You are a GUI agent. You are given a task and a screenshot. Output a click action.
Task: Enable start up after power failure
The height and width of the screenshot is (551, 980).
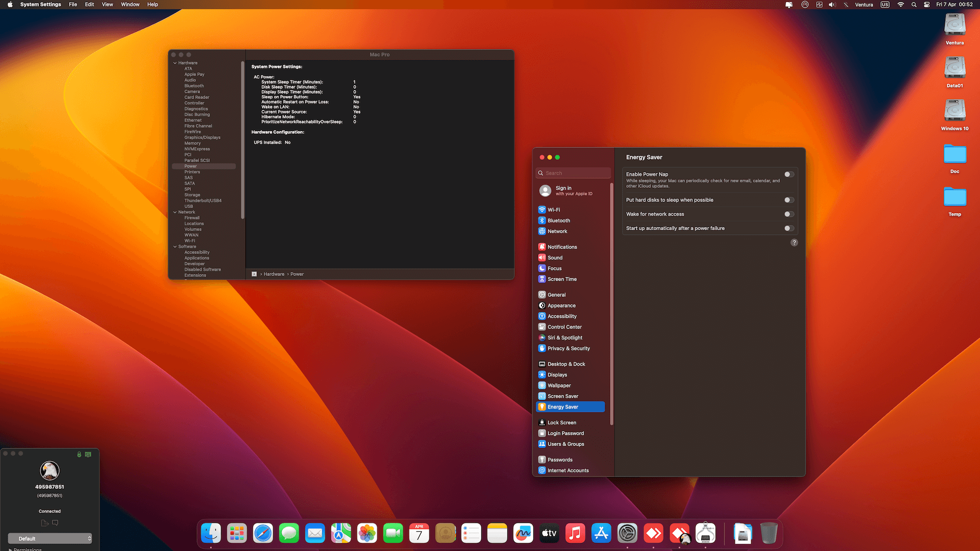click(x=789, y=229)
